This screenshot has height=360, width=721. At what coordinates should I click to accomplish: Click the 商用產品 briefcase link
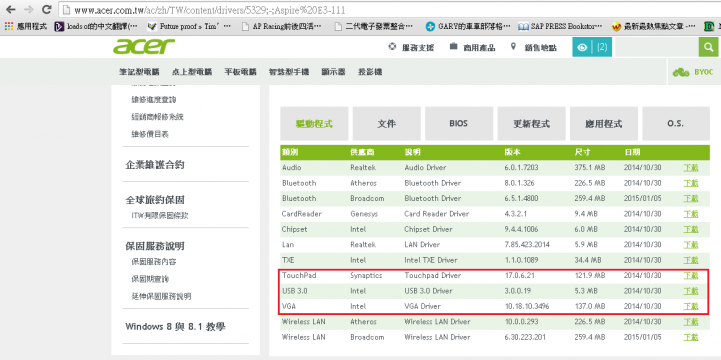pos(472,47)
